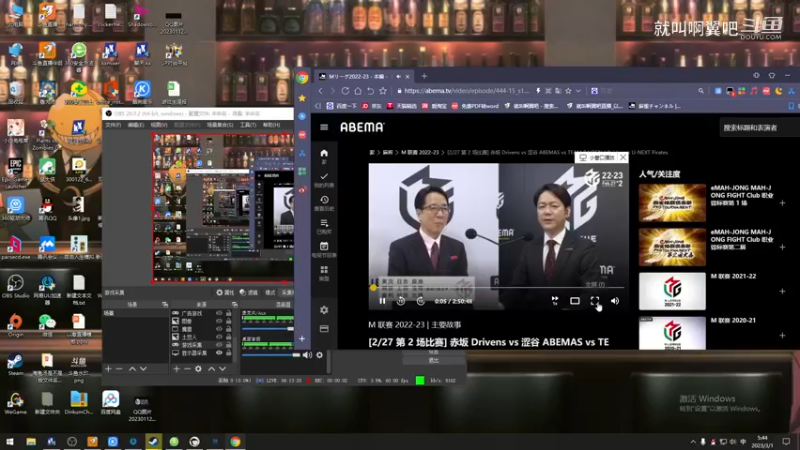This screenshot has width=800, height=450.
Task: Click the skip forward 10 seconds player button
Action: tap(420, 301)
